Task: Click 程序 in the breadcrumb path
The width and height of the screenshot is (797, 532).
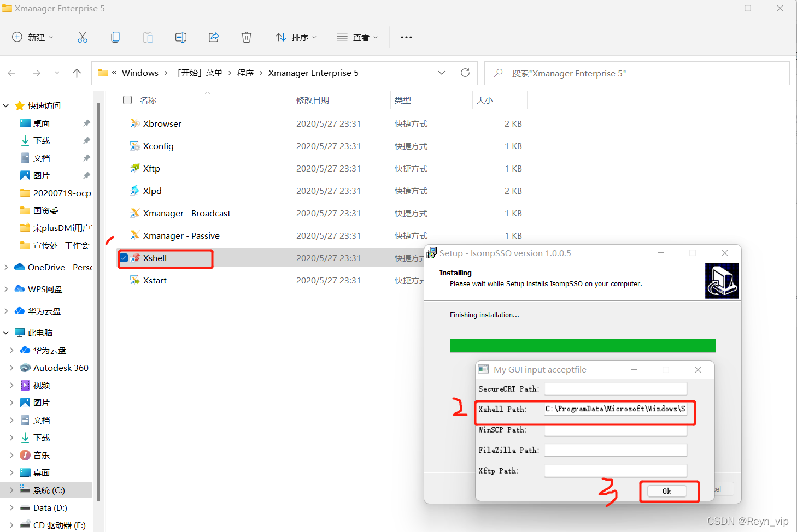Action: coord(245,73)
